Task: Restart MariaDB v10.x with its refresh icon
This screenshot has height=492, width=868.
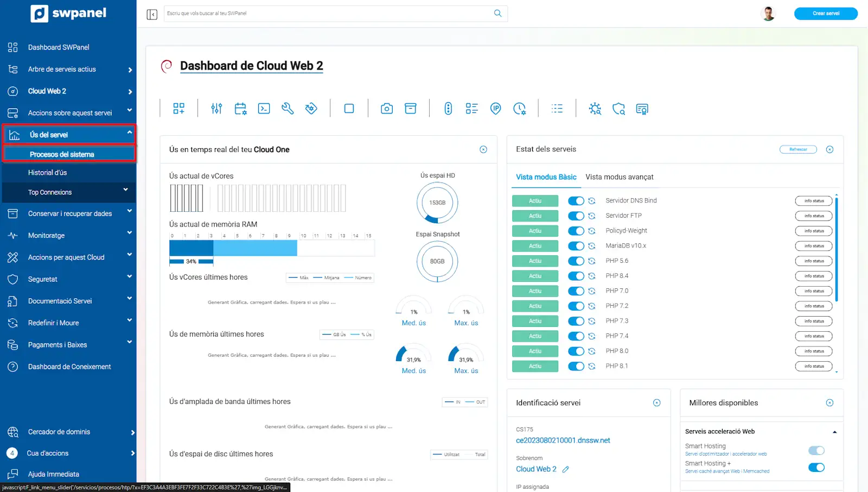Action: (592, 246)
